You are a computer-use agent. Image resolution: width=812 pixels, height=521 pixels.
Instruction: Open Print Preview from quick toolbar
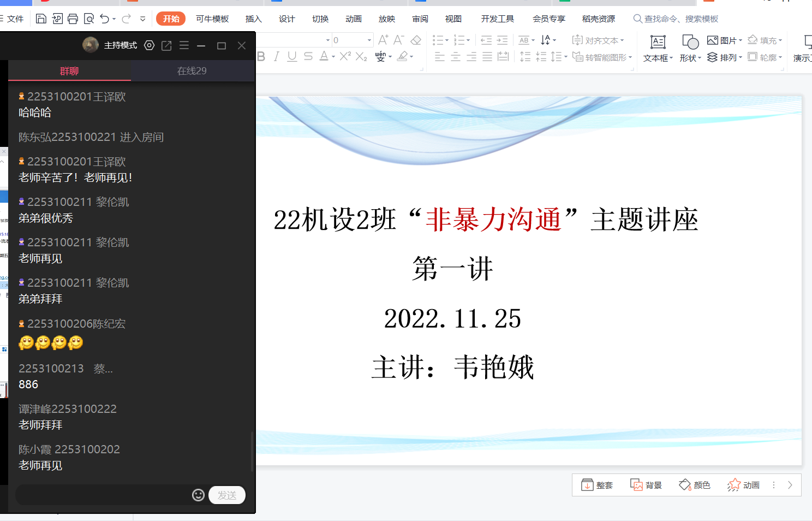(x=88, y=19)
